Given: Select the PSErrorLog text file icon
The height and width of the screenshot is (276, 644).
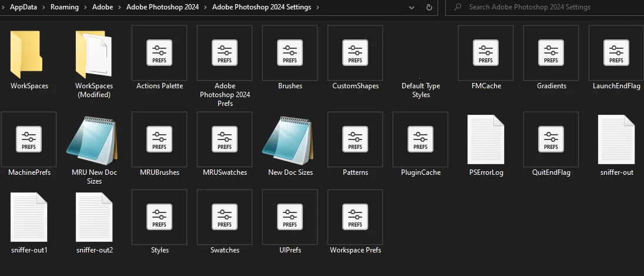Looking at the screenshot, I should click(486, 139).
